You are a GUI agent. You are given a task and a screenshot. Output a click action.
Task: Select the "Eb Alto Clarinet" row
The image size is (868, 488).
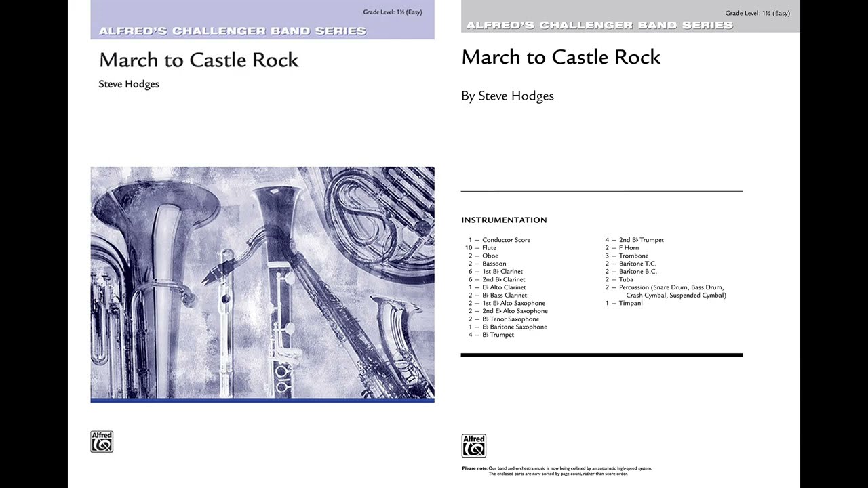pos(496,287)
